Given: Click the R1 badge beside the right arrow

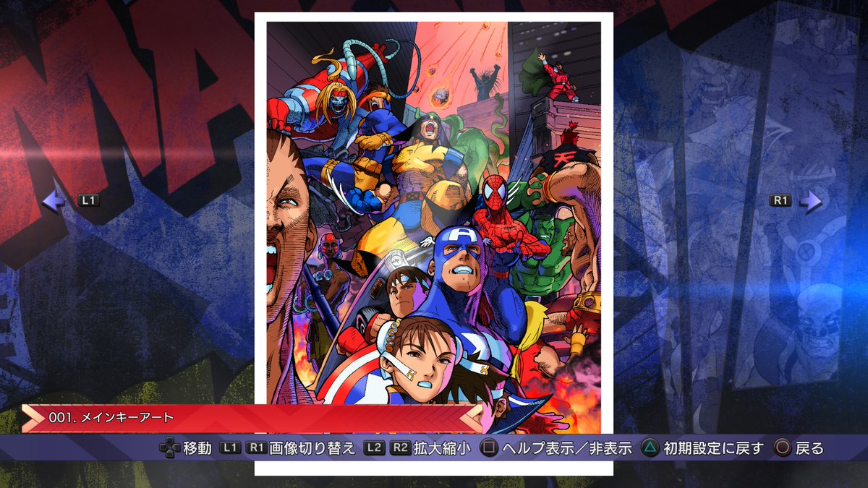Looking at the screenshot, I should point(780,201).
